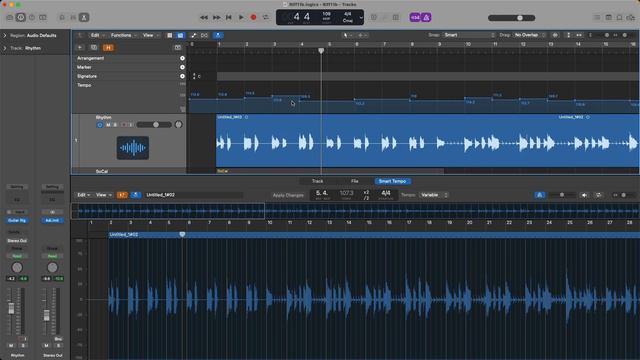640x360 pixels.
Task: Mute the Rhythm track with M button
Action: [108, 125]
